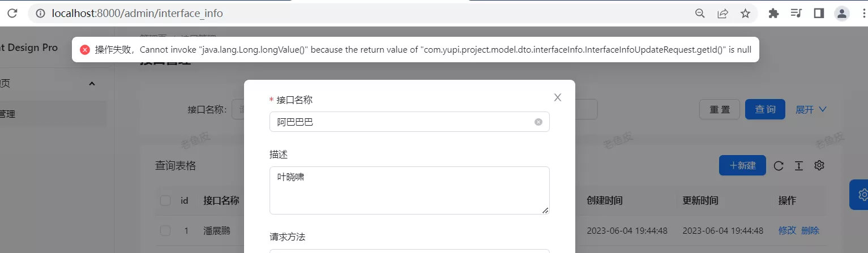Click the 重置 reset button
This screenshot has width=868, height=253.
click(x=720, y=109)
